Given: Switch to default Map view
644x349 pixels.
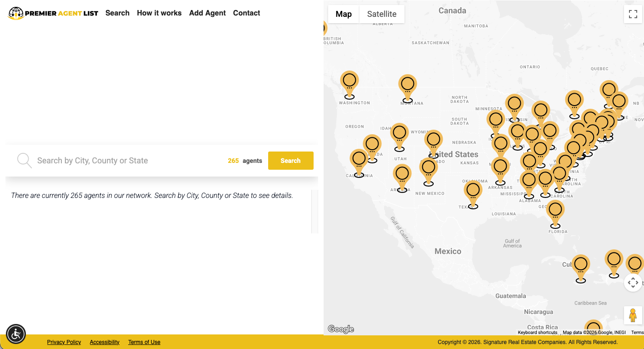Looking at the screenshot, I should (x=344, y=14).
